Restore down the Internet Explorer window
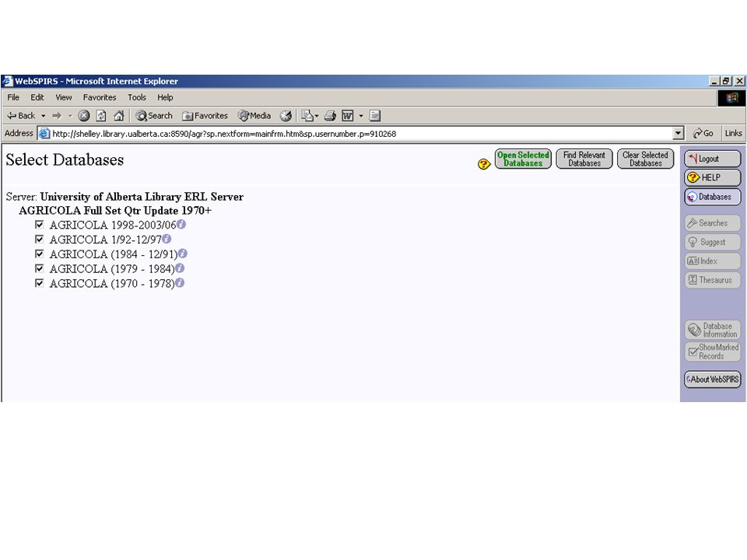This screenshot has height=560, width=747. pyautogui.click(x=725, y=82)
